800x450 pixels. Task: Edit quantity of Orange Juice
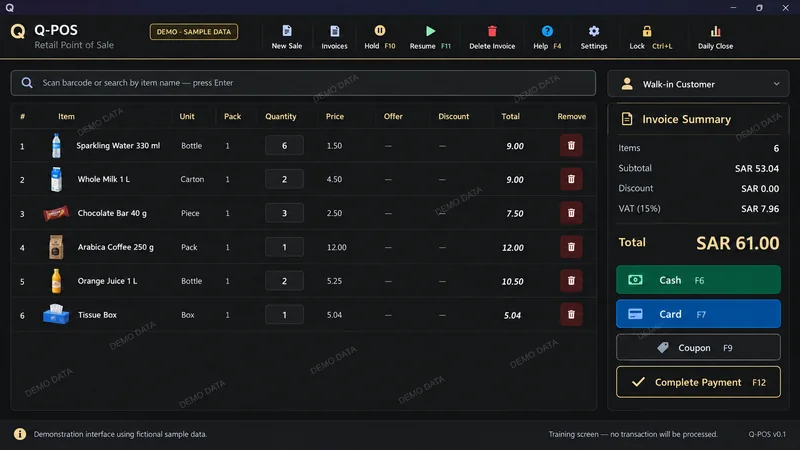284,281
